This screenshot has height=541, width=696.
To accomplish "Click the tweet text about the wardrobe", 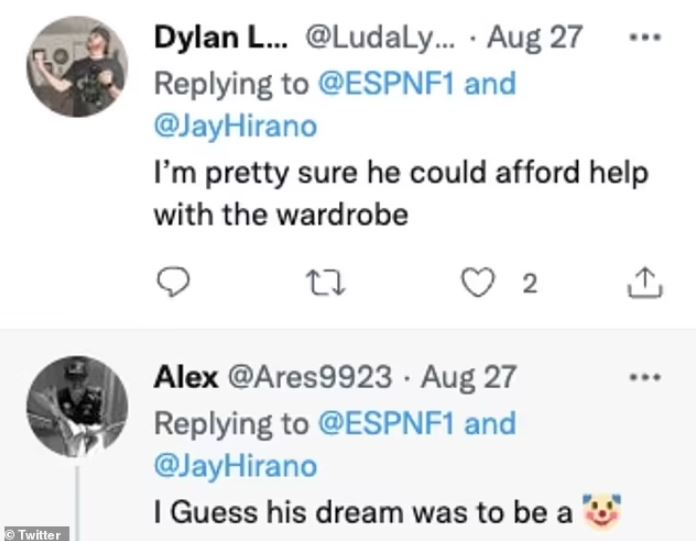I will point(400,194).
